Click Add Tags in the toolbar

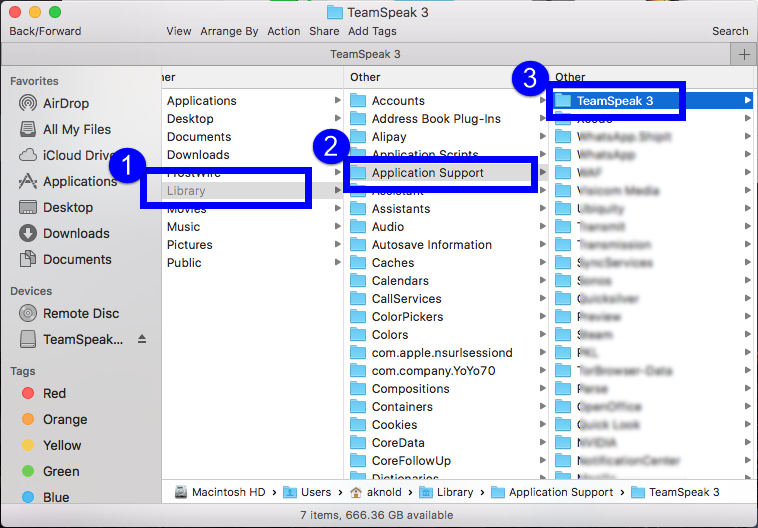pos(372,31)
